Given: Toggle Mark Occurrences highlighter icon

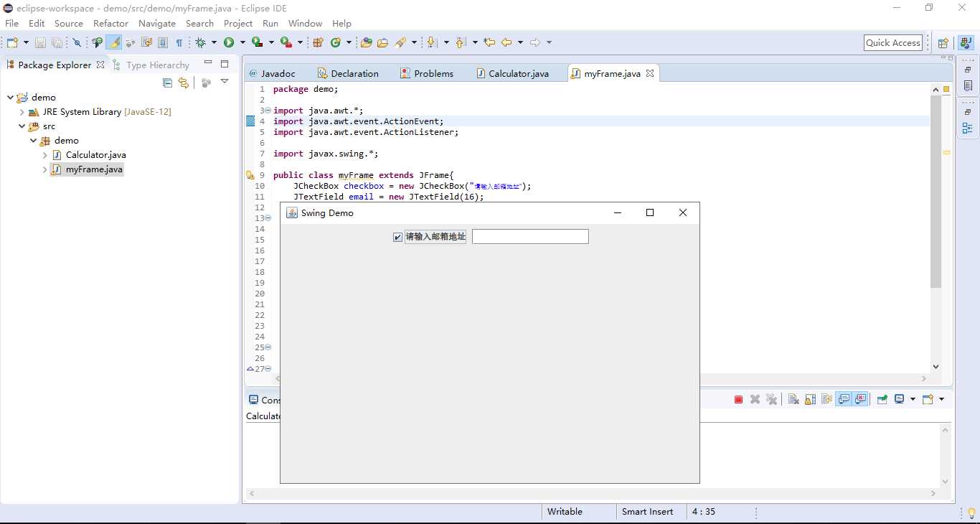Looking at the screenshot, I should [x=114, y=42].
